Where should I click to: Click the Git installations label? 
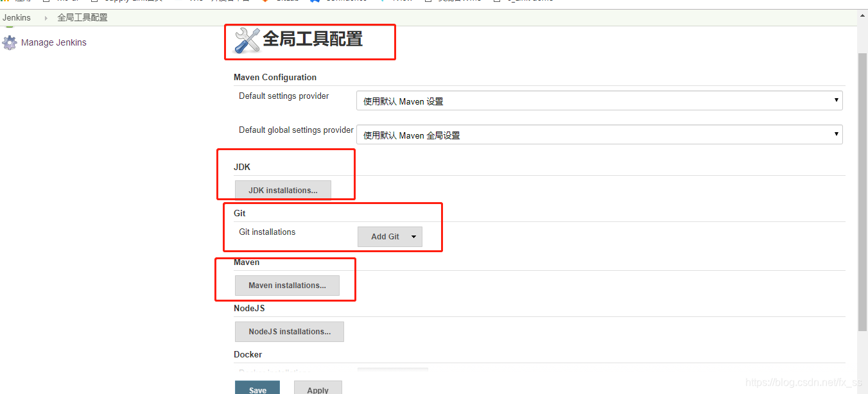[x=267, y=232]
